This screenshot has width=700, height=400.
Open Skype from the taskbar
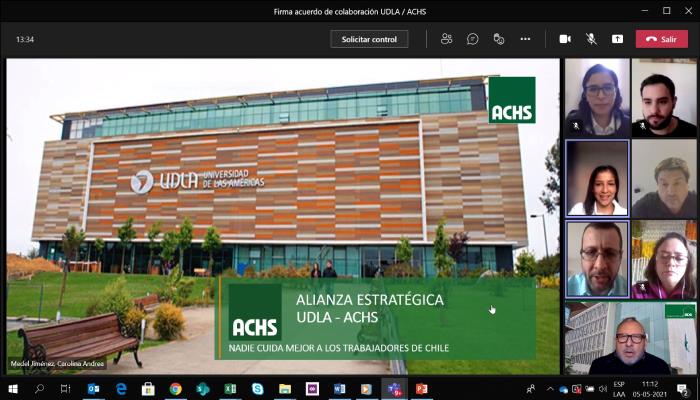pyautogui.click(x=257, y=388)
